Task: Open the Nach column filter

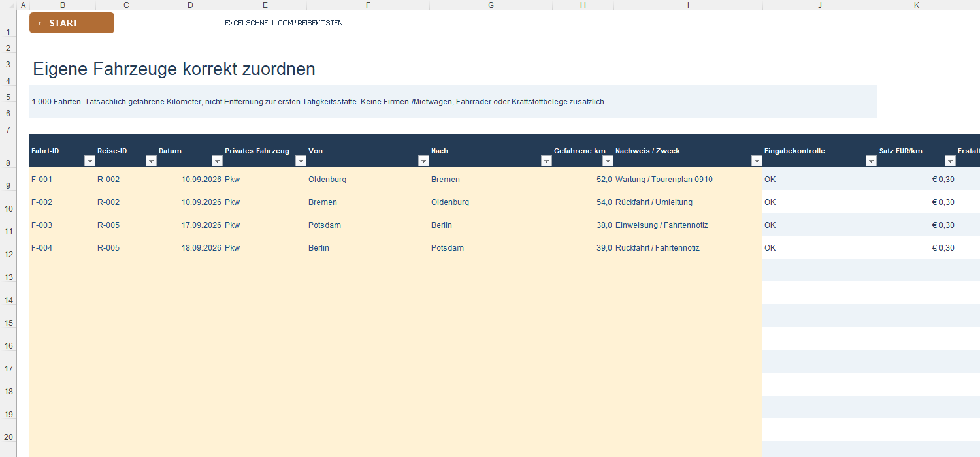Action: click(x=546, y=161)
